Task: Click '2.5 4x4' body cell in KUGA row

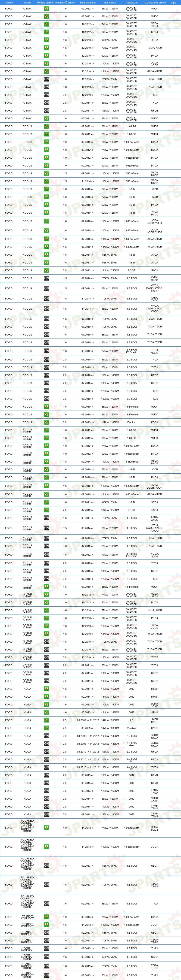Action: click(131, 728)
